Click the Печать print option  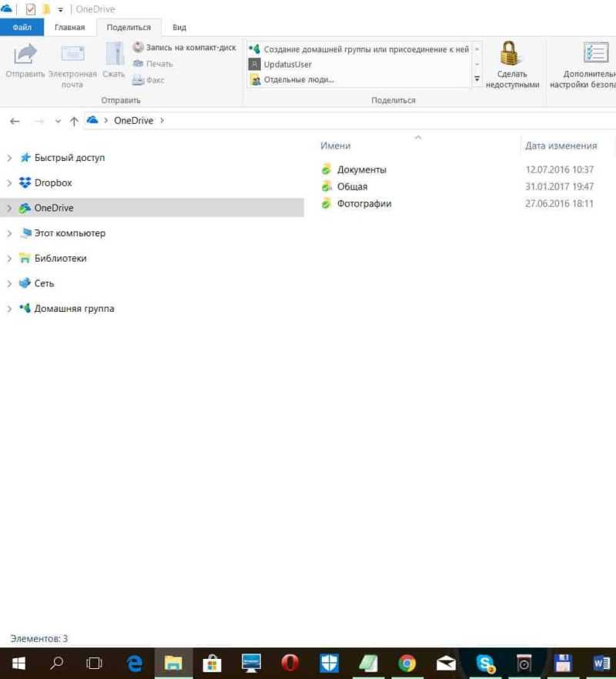(152, 64)
